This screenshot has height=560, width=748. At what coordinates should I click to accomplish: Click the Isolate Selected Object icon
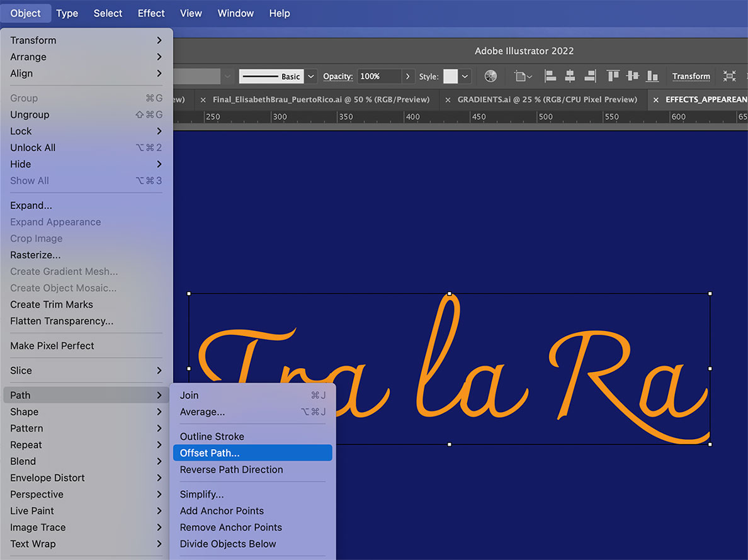[729, 76]
